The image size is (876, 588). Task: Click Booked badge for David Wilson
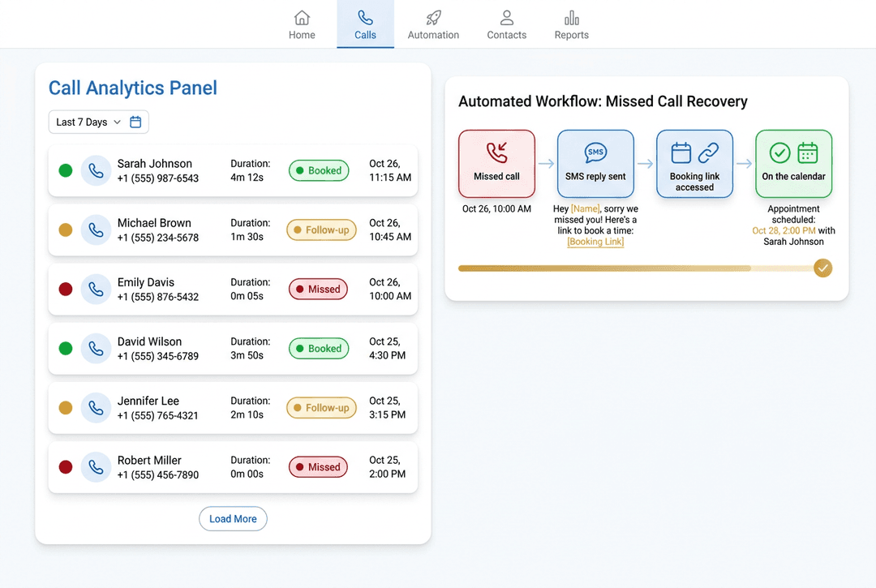(319, 349)
